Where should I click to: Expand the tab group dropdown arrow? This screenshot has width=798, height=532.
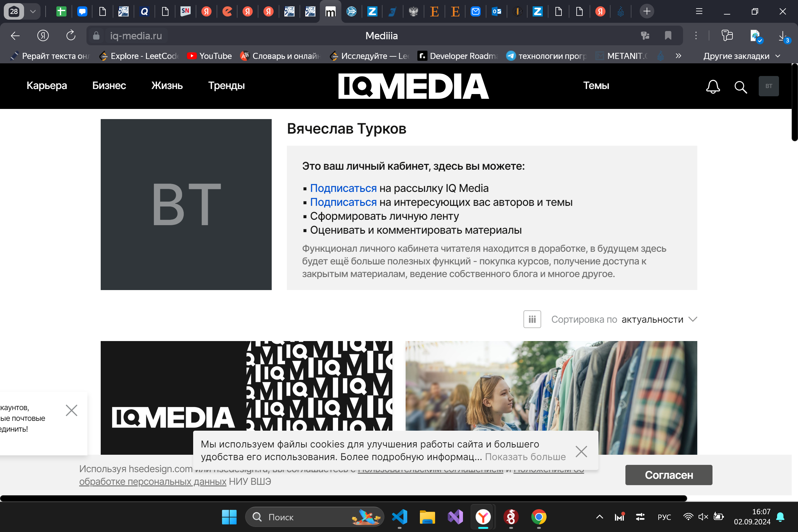[x=33, y=11]
